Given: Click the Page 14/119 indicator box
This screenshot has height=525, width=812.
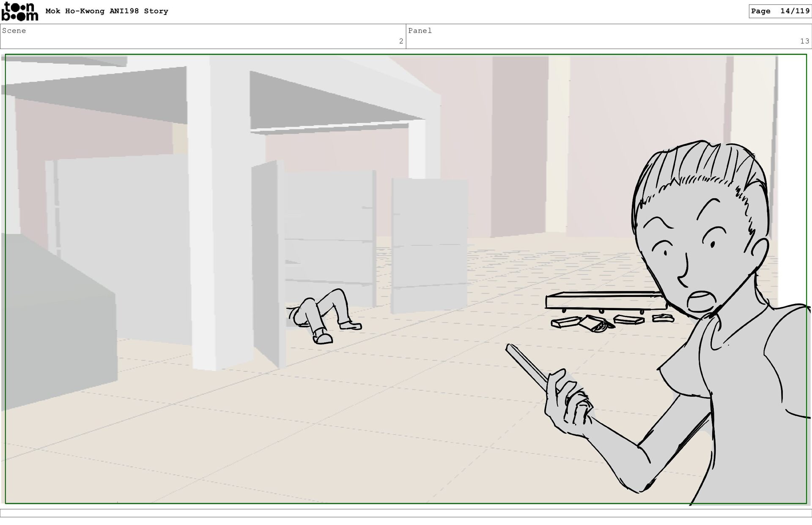Looking at the screenshot, I should [x=780, y=11].
